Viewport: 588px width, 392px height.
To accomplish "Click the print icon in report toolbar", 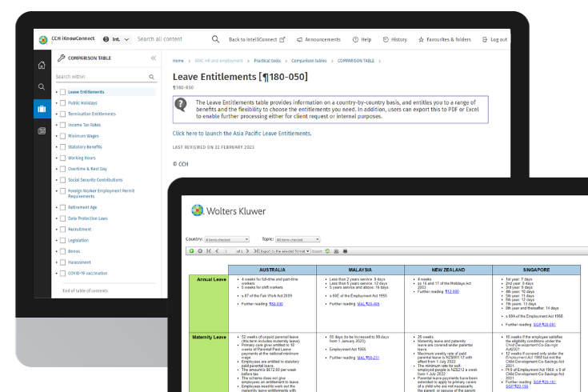I will click(x=346, y=250).
